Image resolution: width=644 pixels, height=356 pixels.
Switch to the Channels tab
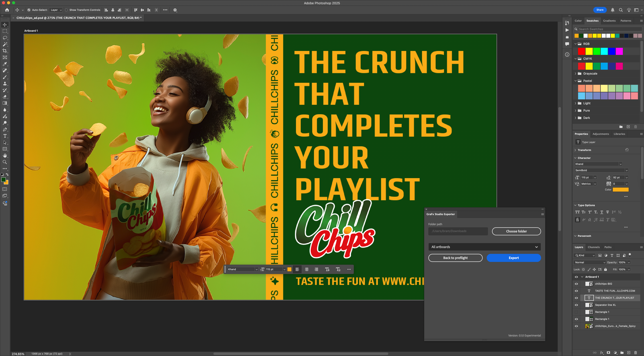(x=594, y=247)
